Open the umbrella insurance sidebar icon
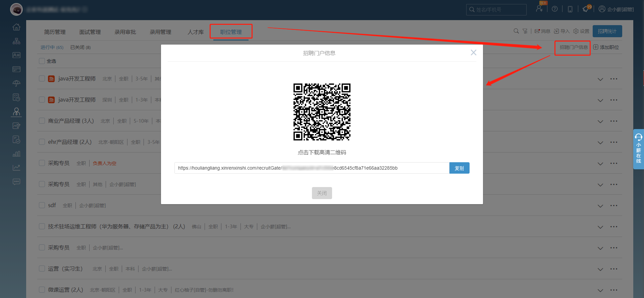 click(x=16, y=83)
